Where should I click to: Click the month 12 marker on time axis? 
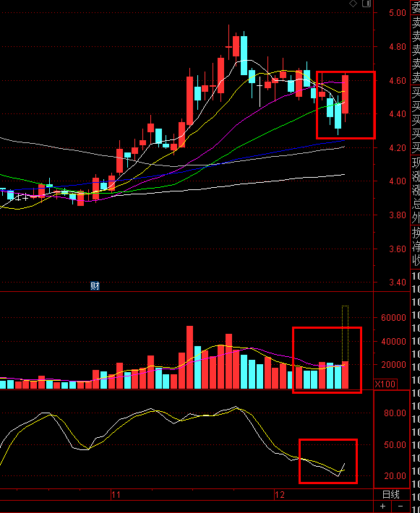(x=280, y=495)
